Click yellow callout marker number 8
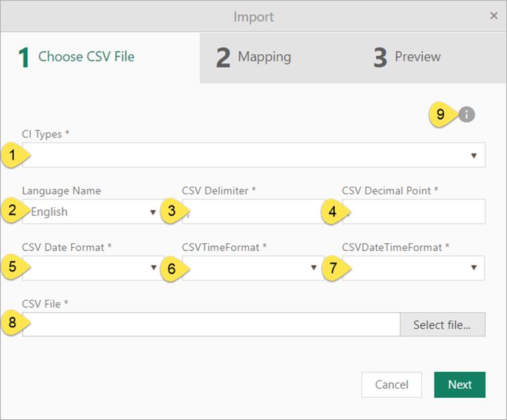This screenshot has width=507, height=420. pos(13,324)
